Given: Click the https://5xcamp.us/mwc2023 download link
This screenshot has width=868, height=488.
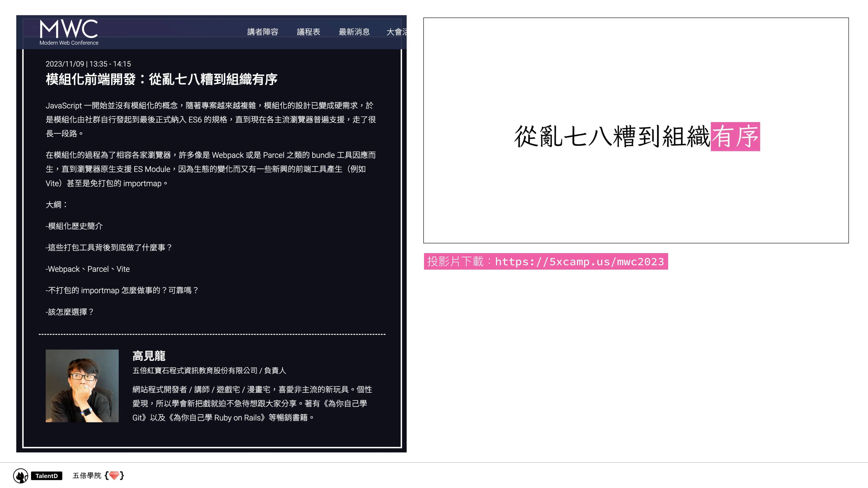Looking at the screenshot, I should coord(579,262).
